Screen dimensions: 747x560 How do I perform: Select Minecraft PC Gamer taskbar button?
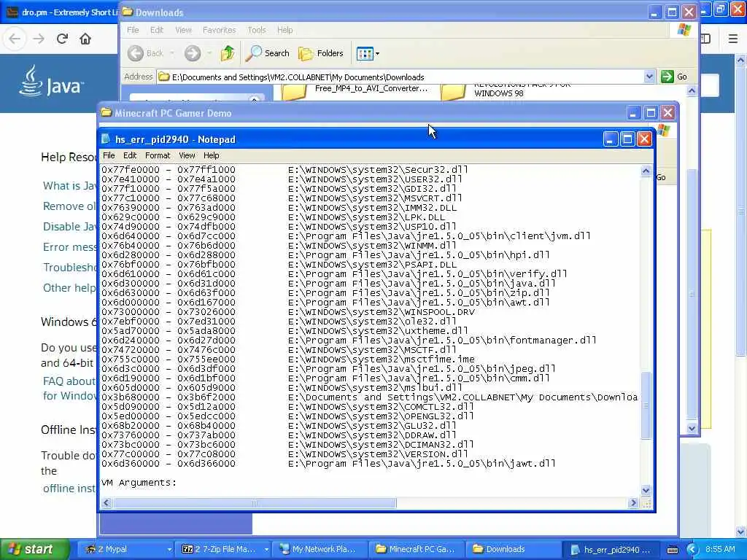click(x=418, y=549)
